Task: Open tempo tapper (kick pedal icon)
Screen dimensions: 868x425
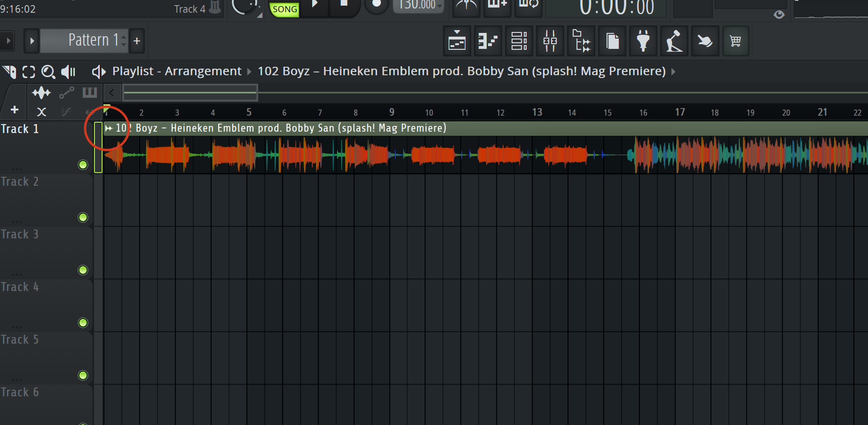Action: 674,41
